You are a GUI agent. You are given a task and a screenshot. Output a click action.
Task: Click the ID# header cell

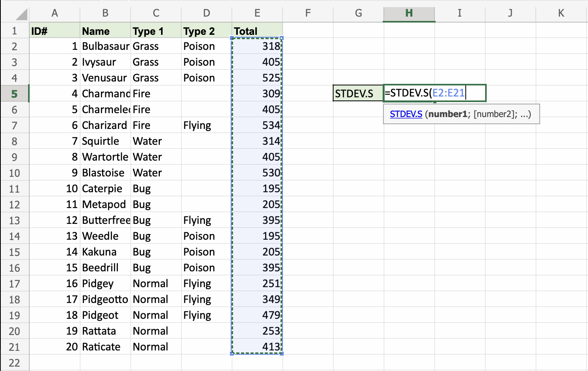coord(55,31)
